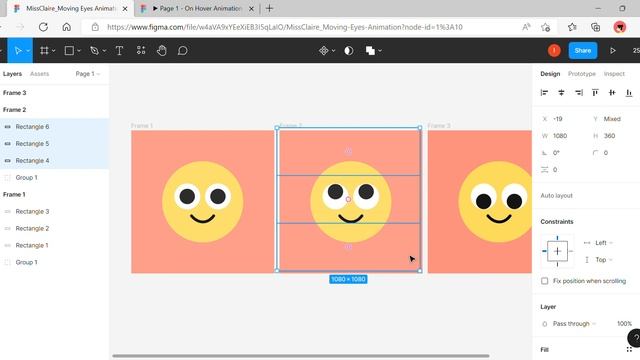Click the Use as mask icon
Viewport: 640px width, 360px height.
coord(349,51)
